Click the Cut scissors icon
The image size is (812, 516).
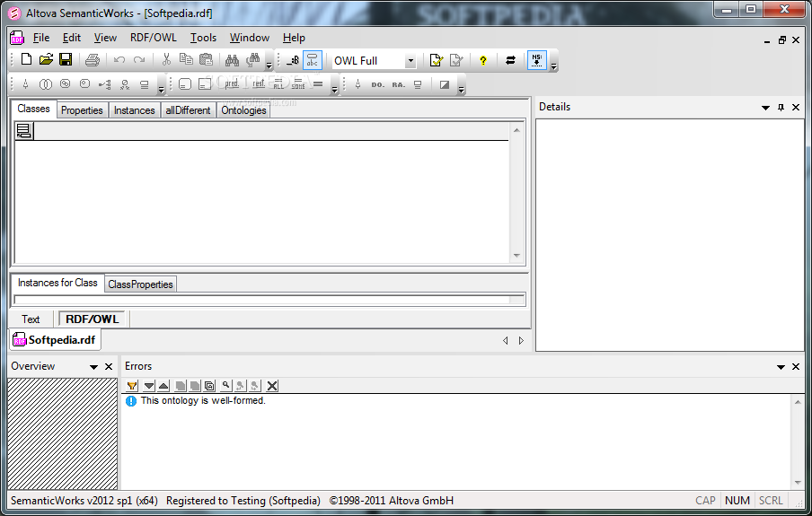click(166, 59)
